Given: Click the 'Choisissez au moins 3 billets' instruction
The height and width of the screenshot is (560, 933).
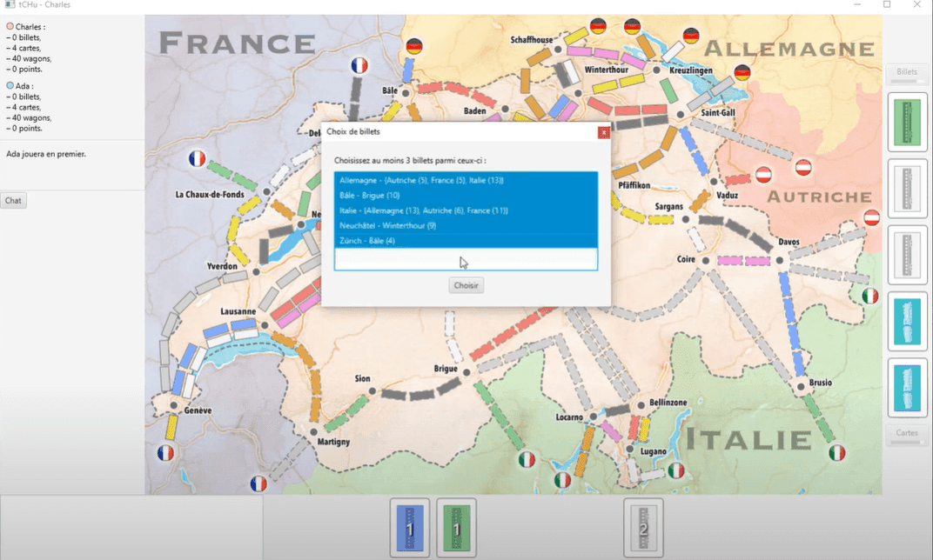Looking at the screenshot, I should pos(410,161).
